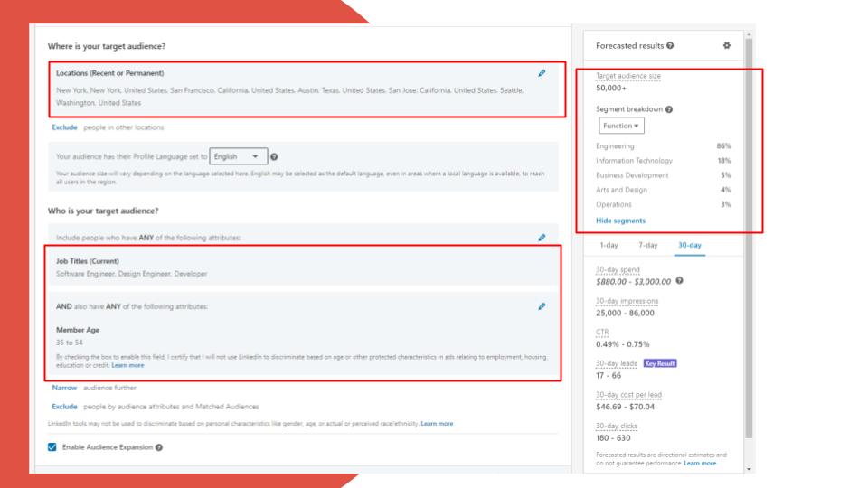Screen dimensions: 868x488
Task: Switch to the 7-day forecast tab
Action: 647,245
